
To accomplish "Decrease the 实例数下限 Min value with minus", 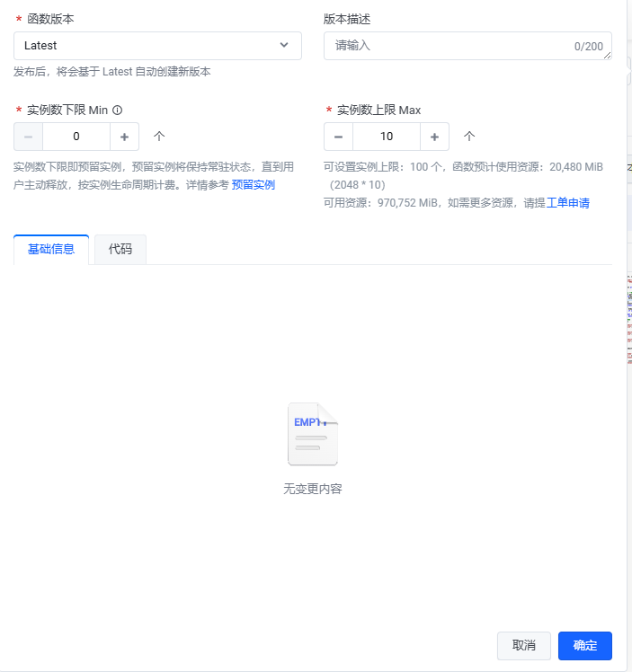I will [29, 137].
